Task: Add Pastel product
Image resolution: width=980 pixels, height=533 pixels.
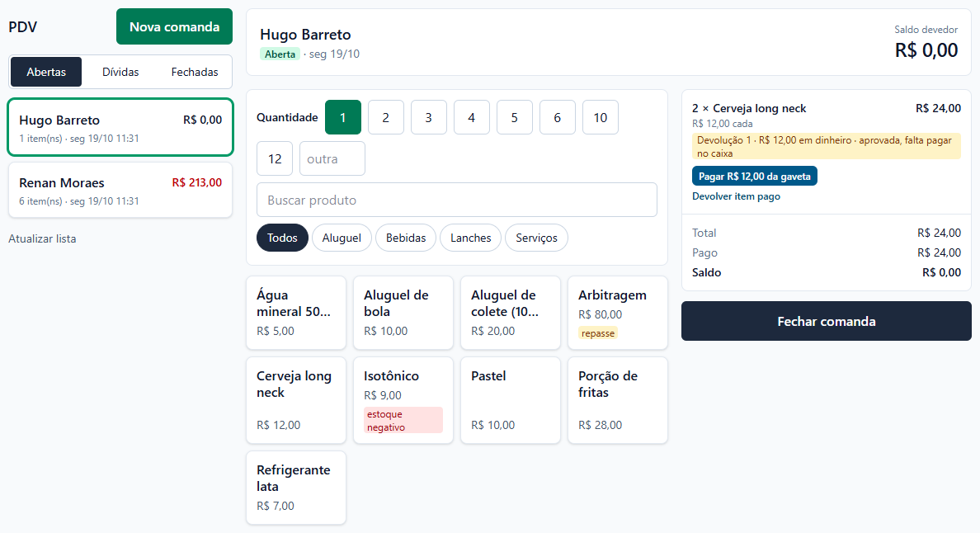Action: pyautogui.click(x=511, y=400)
